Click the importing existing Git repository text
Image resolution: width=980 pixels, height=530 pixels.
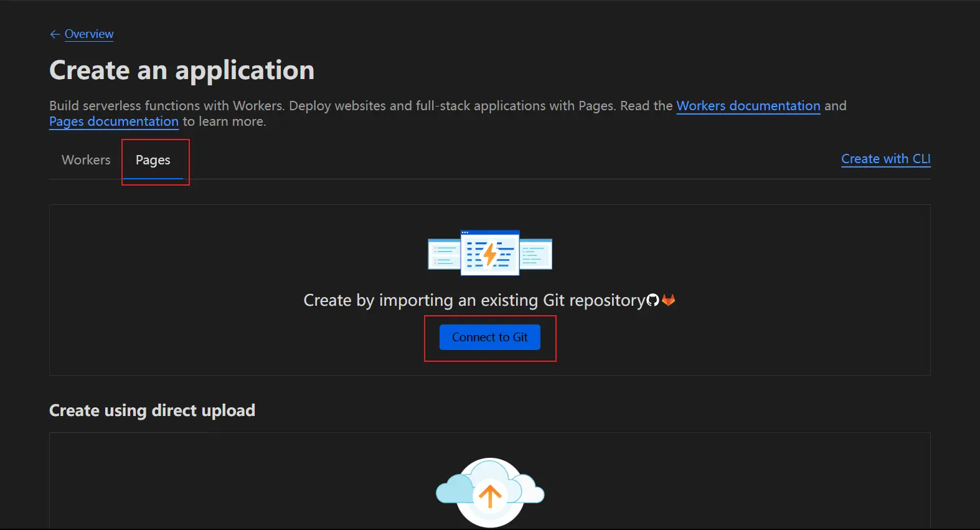point(474,300)
